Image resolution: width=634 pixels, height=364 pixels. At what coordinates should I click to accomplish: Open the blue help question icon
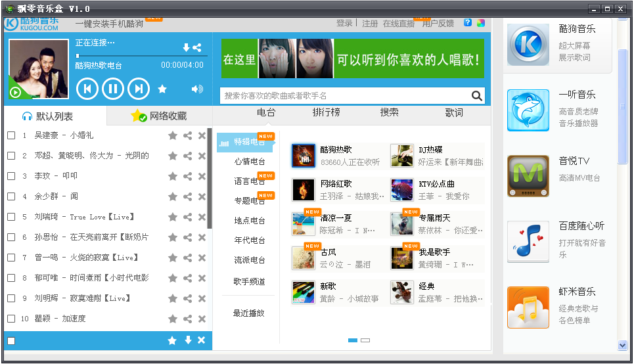coord(468,22)
